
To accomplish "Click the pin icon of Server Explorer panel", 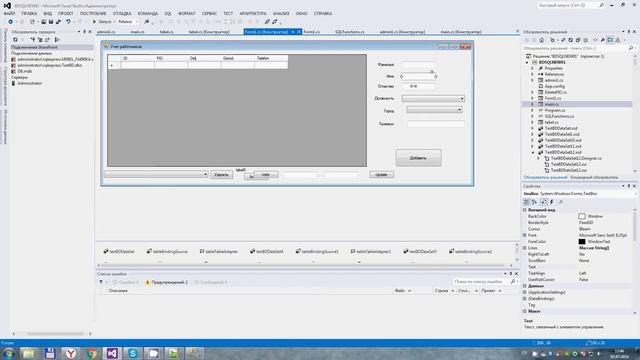I will pos(84,31).
